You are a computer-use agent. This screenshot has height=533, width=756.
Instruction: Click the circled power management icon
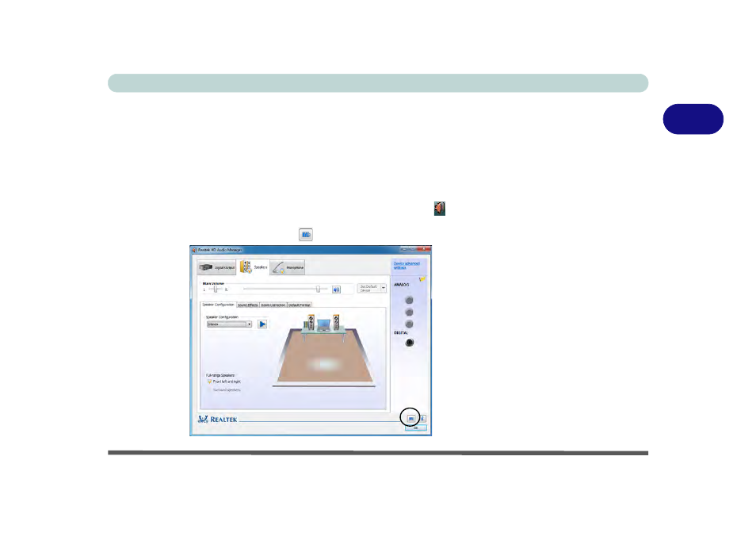(x=410, y=418)
